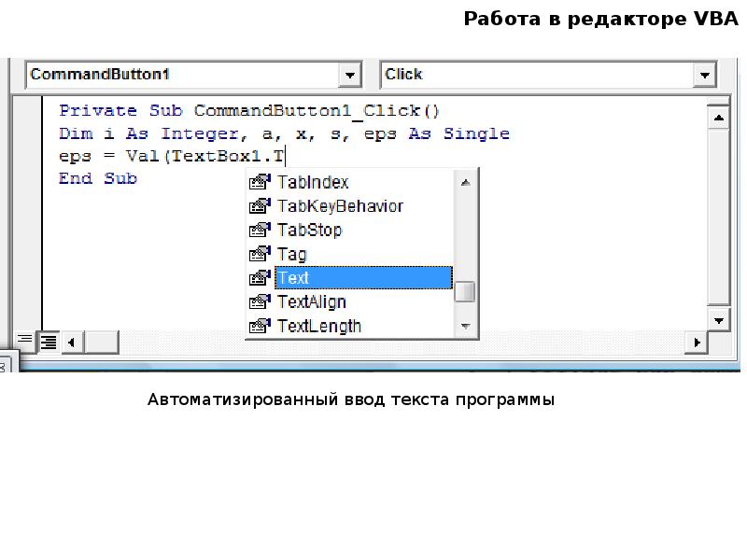Click the property icon beside TextLength
The image size is (747, 560).
click(x=259, y=326)
